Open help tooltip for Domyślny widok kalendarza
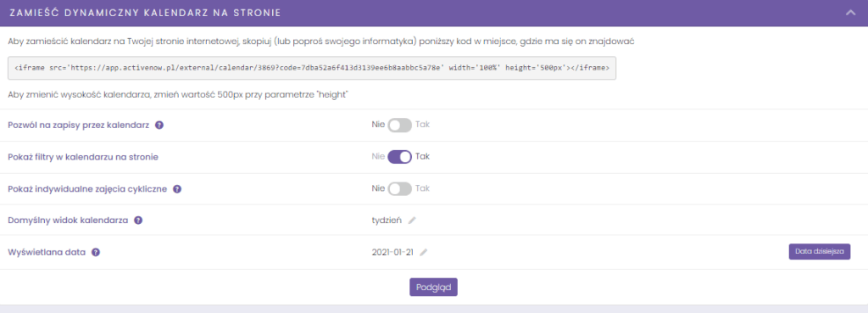Image resolution: width=868 pixels, height=313 pixels. click(x=138, y=220)
